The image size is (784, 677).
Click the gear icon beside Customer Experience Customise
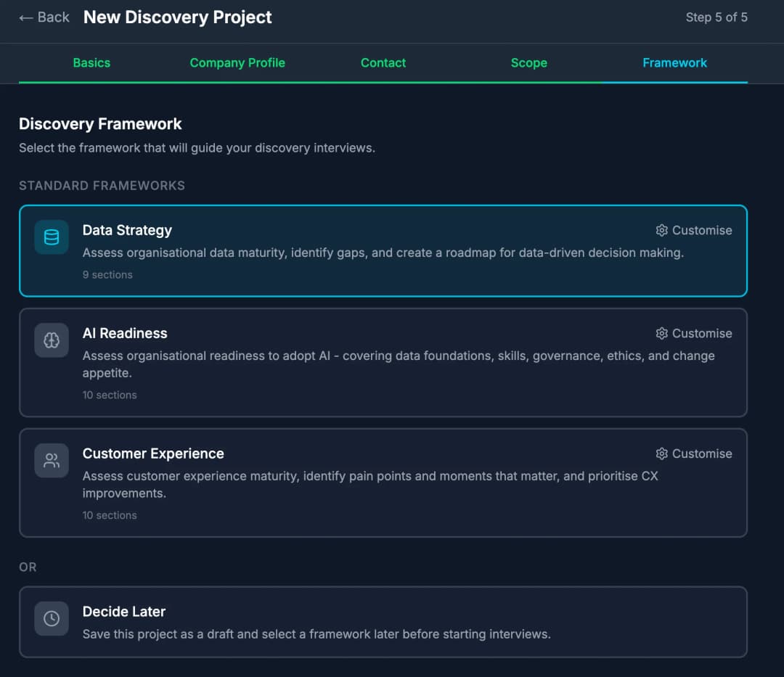(x=661, y=454)
